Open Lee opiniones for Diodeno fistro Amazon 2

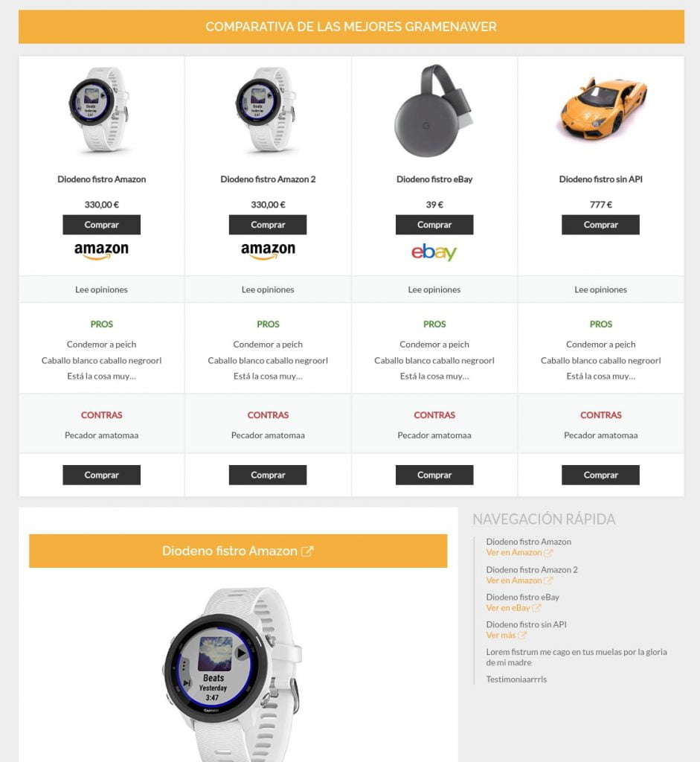[x=268, y=289]
